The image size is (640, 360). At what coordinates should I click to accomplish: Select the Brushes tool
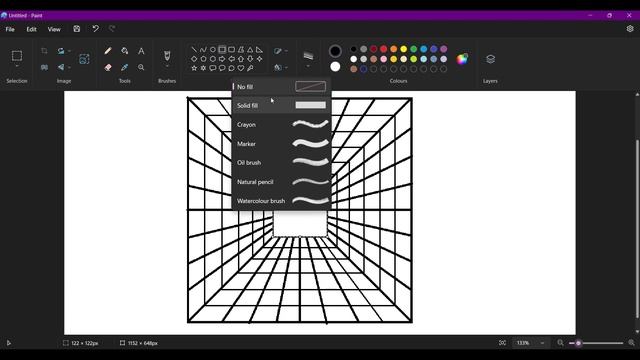coord(167,55)
